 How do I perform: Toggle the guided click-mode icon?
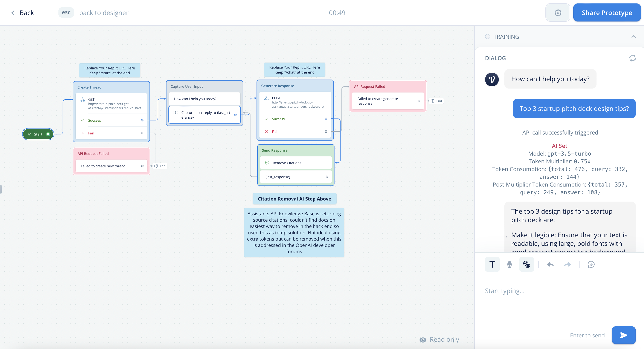[526, 264]
